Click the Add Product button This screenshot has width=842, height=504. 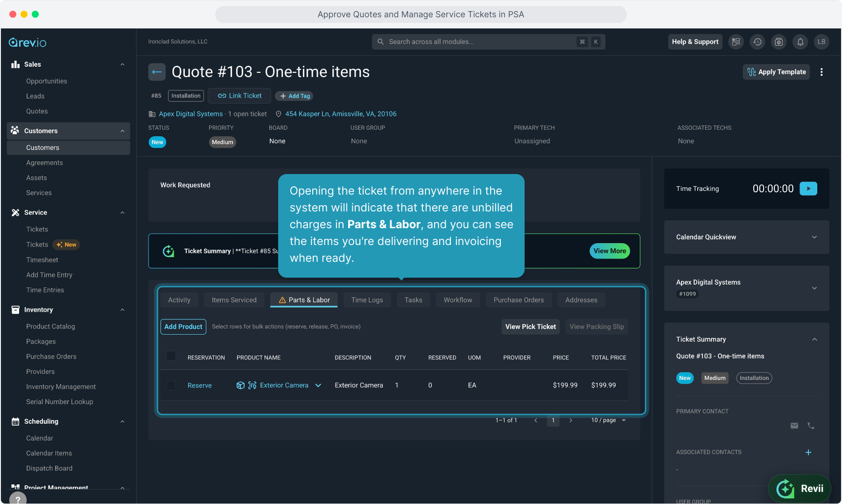183,327
